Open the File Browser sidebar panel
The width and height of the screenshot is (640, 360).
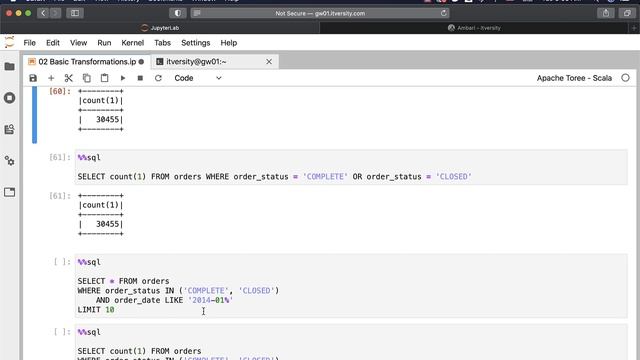click(x=9, y=67)
